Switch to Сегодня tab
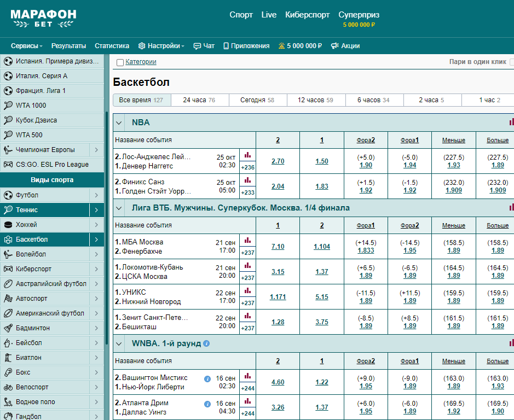The image size is (514, 420). tap(258, 100)
